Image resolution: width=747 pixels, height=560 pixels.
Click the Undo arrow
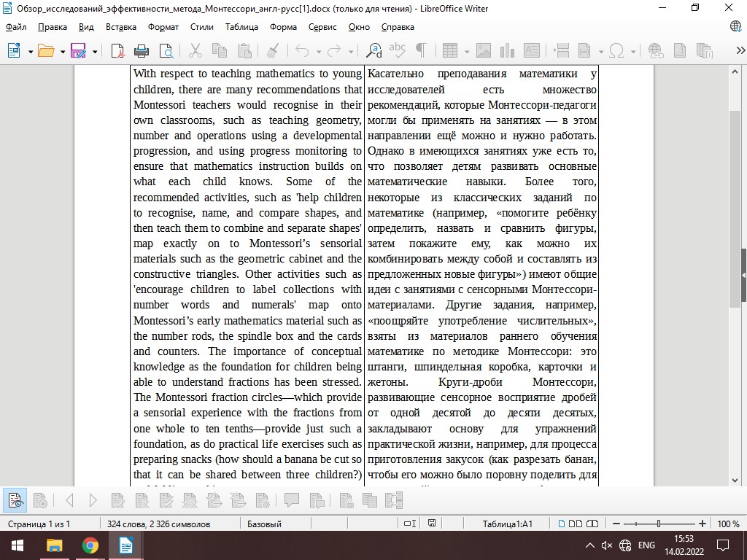tap(302, 50)
